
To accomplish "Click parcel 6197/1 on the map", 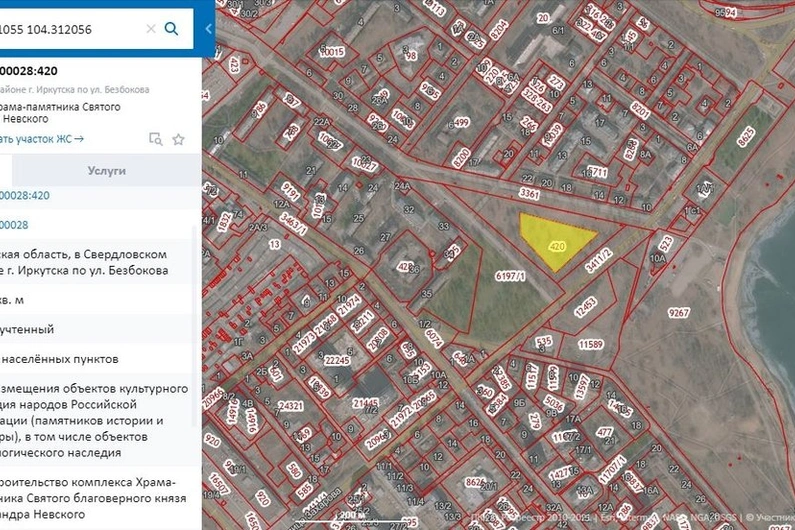I will [x=510, y=276].
